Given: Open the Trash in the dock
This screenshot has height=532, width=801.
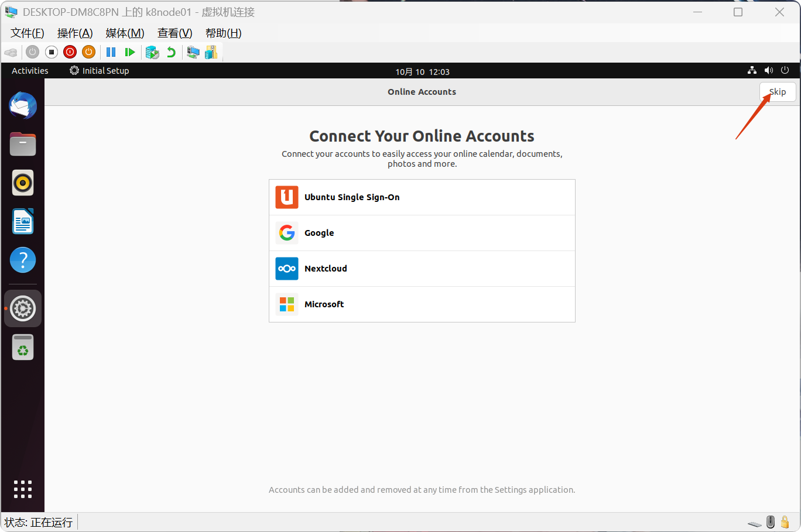Looking at the screenshot, I should pyautogui.click(x=23, y=347).
